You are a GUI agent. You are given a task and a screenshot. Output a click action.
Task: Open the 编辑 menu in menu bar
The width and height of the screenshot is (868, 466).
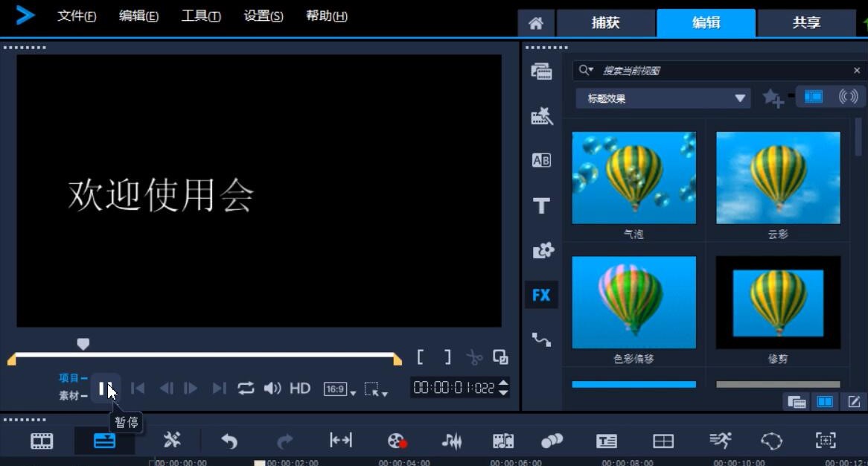coord(139,16)
